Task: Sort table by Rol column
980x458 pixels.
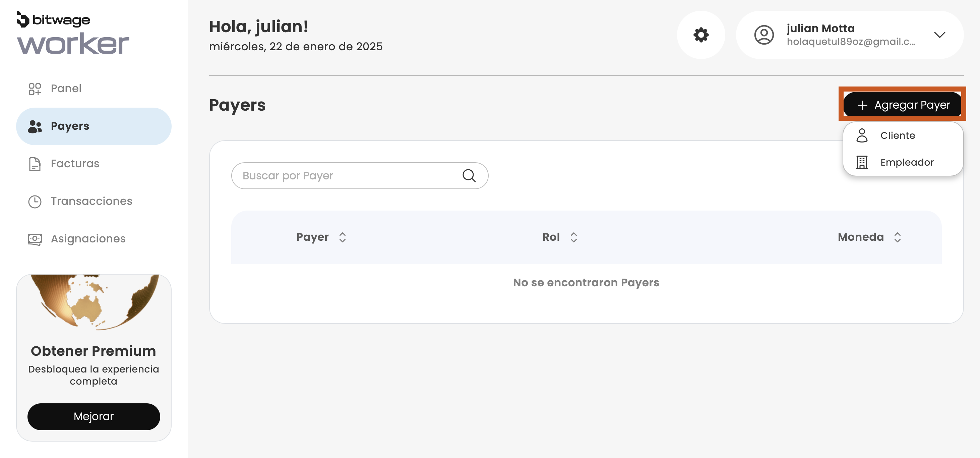Action: [x=574, y=237]
